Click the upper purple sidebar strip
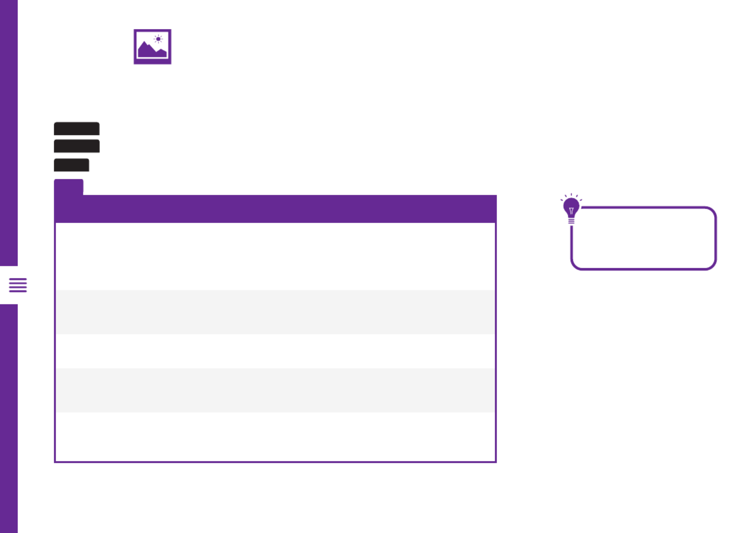Viewport: 756px width, 533px height. pos(9,133)
